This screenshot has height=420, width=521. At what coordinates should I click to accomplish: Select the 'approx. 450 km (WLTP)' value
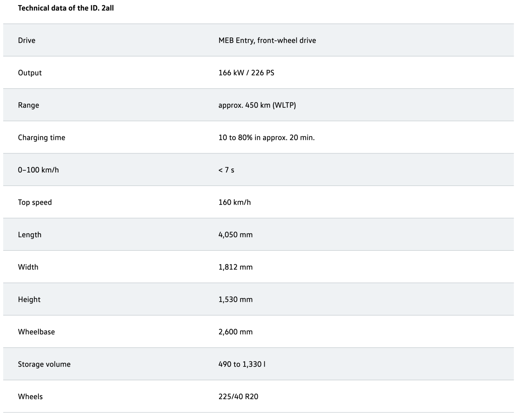[x=257, y=105]
